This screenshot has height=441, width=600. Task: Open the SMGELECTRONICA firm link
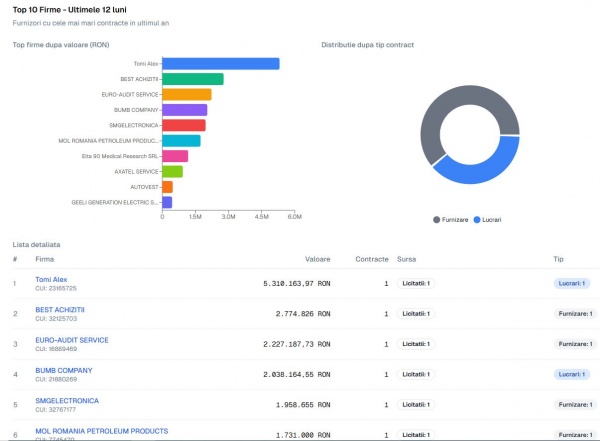pyautogui.click(x=67, y=400)
